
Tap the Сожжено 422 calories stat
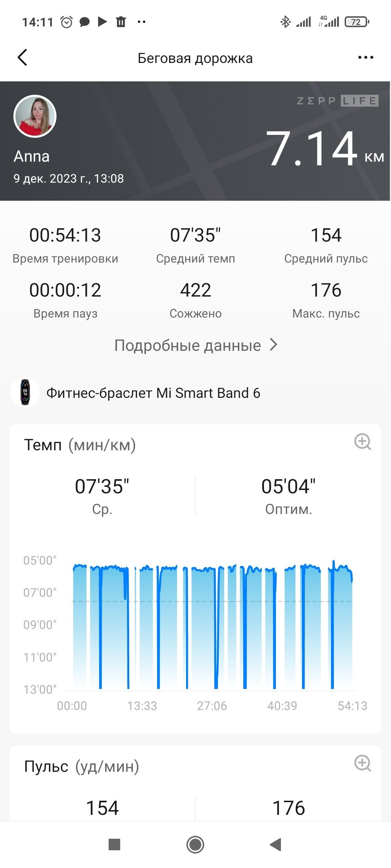pos(195,300)
